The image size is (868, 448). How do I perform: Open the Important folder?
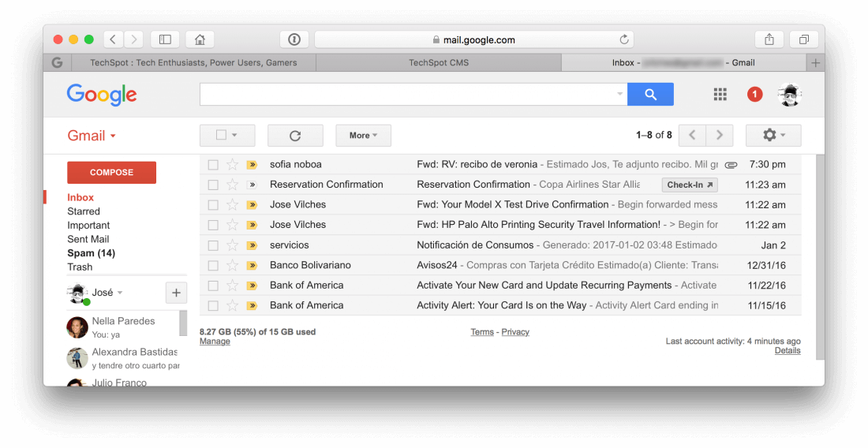[88, 225]
